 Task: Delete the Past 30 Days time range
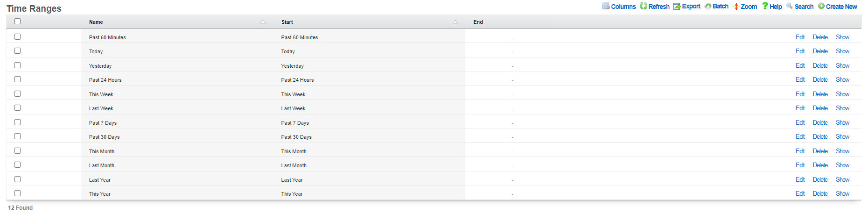coord(820,137)
